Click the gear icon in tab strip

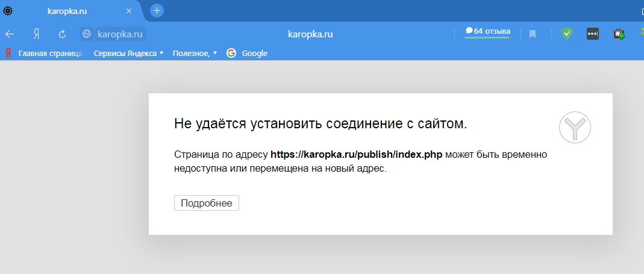(9, 11)
